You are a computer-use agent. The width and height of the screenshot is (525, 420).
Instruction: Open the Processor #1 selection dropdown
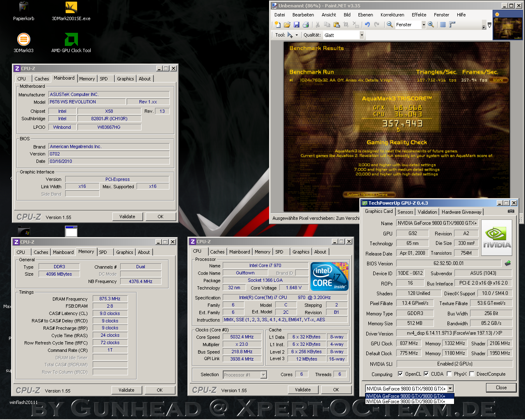point(263,374)
